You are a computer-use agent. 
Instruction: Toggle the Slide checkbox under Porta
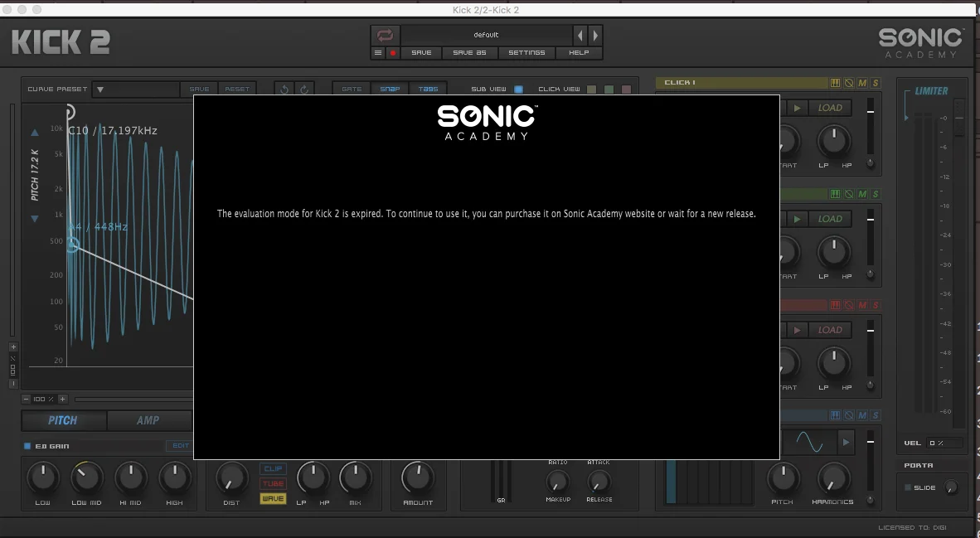[x=908, y=487]
